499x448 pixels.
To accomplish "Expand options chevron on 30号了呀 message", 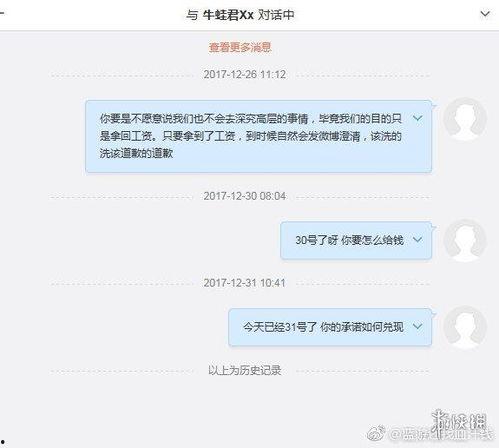I will (x=417, y=239).
